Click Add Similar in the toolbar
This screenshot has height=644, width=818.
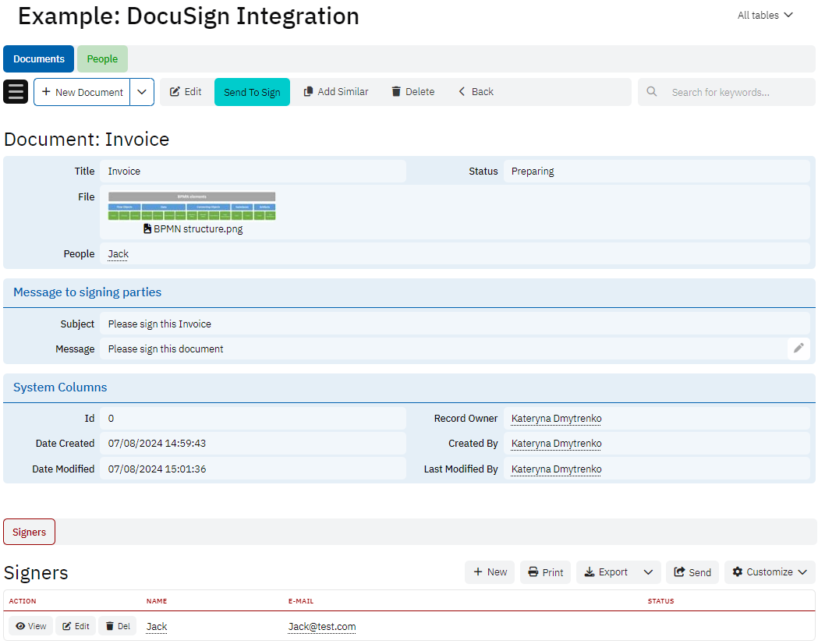click(x=335, y=92)
